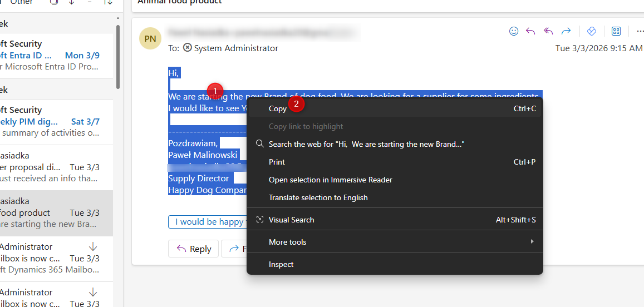The width and height of the screenshot is (644, 307).
Task: Open the three-dot more actions menu
Action: [636, 31]
